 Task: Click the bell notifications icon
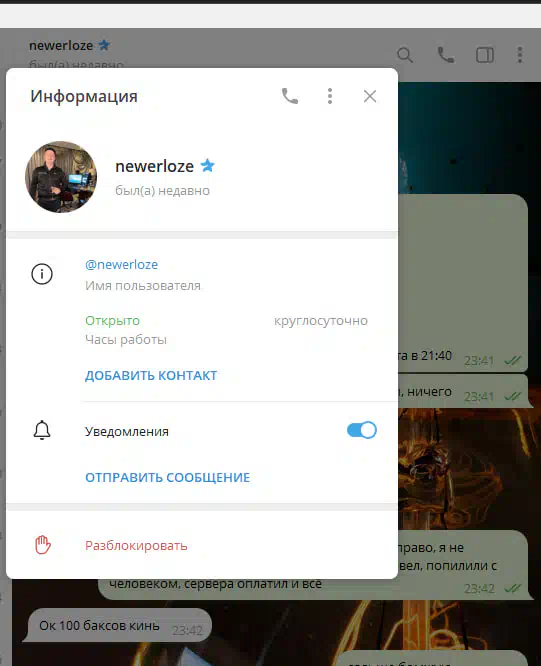pos(42,430)
